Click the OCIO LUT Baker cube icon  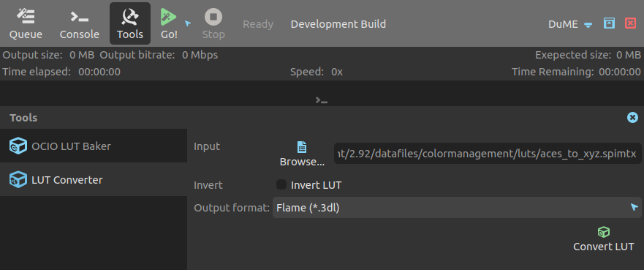18,146
